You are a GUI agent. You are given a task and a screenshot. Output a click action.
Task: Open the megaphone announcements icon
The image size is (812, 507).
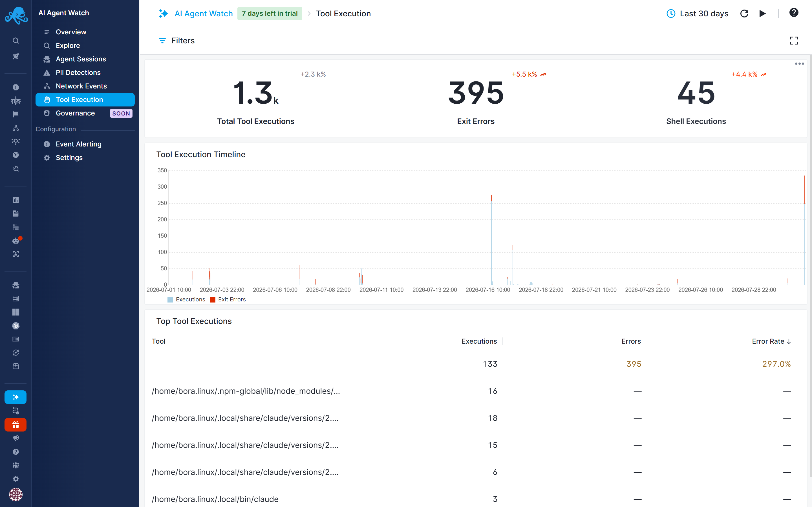tap(16, 438)
